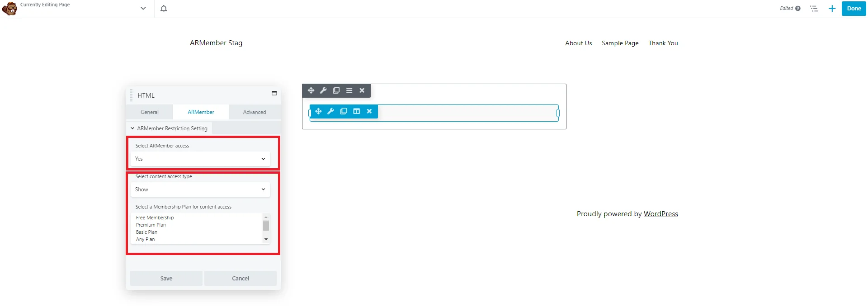The width and height of the screenshot is (868, 308).
Task: Expand the Select ARMember access dropdown
Action: click(200, 159)
